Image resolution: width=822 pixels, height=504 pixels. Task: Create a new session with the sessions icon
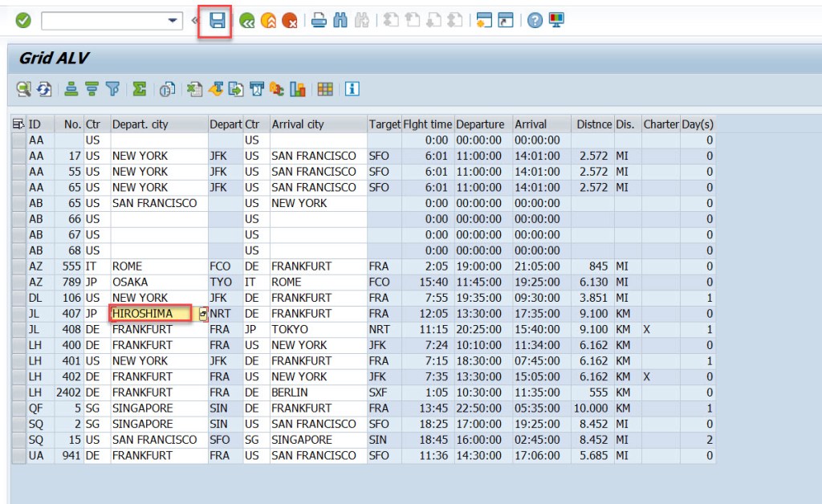(x=485, y=20)
